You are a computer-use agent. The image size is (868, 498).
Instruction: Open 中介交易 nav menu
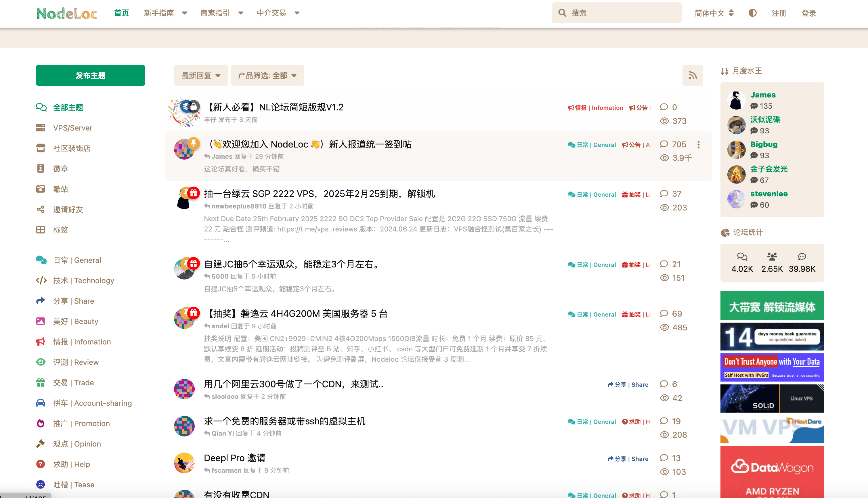click(x=278, y=13)
